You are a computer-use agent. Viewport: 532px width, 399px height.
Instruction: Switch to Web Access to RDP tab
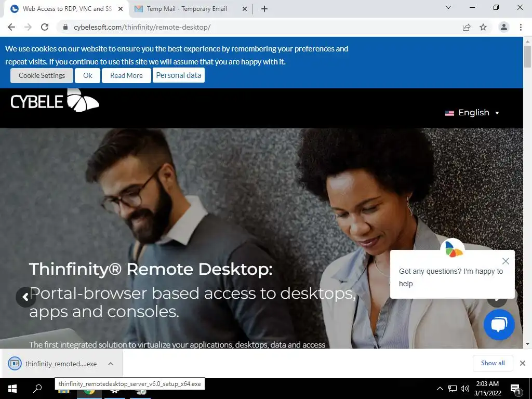click(x=67, y=9)
